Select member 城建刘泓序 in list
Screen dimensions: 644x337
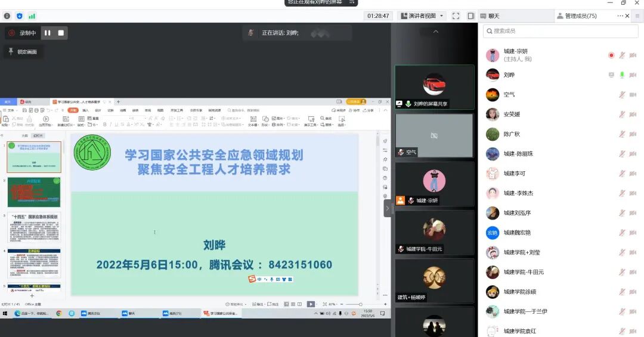point(561,213)
